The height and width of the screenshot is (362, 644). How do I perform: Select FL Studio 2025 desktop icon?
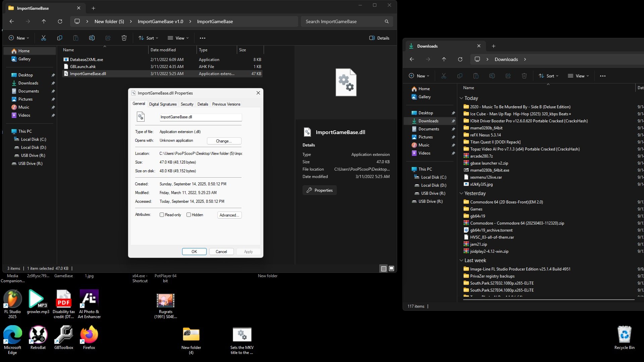point(12,304)
